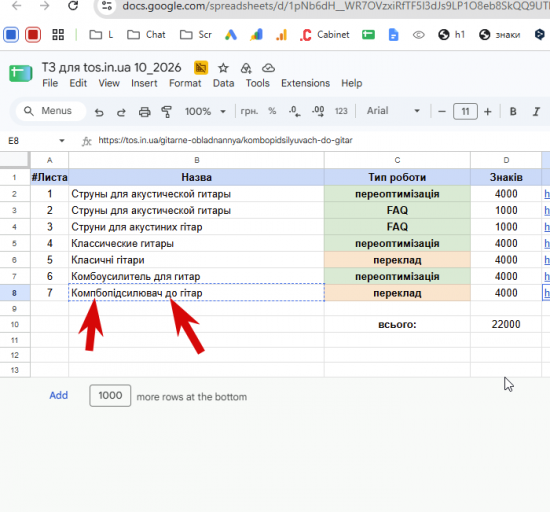Open the Arial font dropdown
Screen dimensions: 550x512
click(393, 111)
